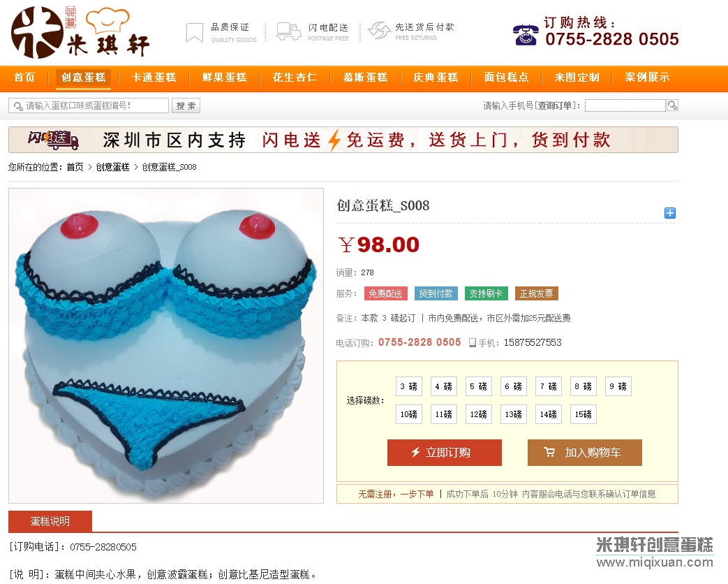Go to the 来图定制 menu item

[x=577, y=78]
